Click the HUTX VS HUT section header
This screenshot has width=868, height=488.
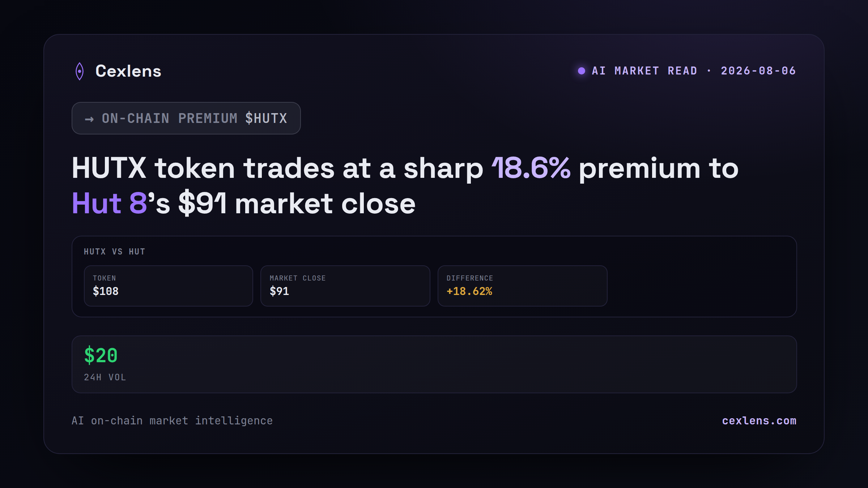point(114,252)
